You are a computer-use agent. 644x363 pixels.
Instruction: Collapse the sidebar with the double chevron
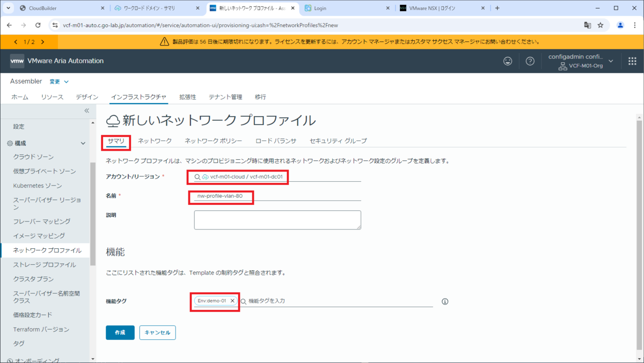(x=86, y=111)
